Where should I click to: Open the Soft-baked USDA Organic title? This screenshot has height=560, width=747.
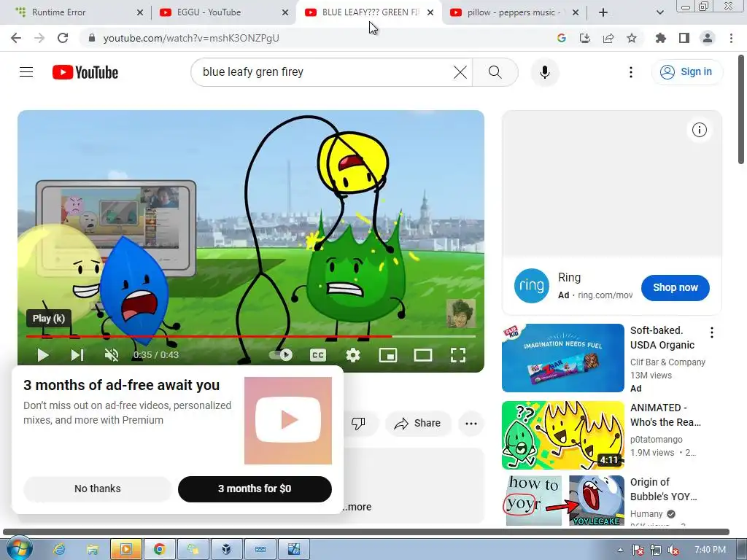pos(662,338)
